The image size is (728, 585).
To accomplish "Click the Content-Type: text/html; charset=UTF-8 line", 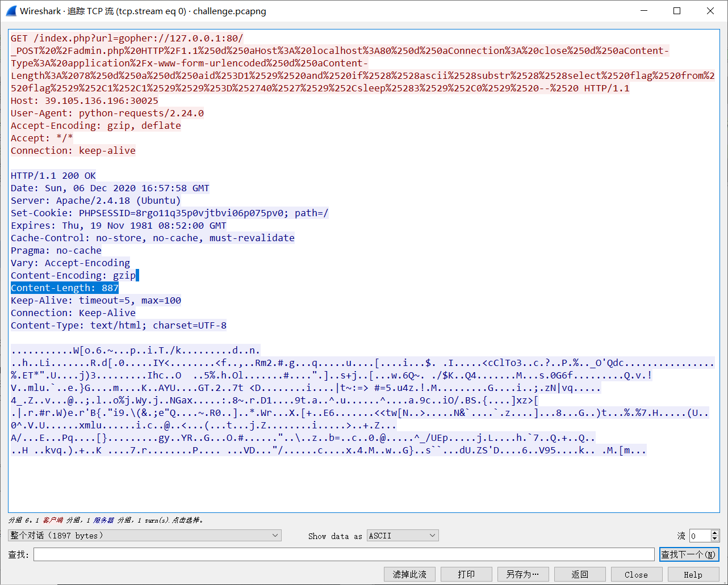I will pyautogui.click(x=119, y=326).
